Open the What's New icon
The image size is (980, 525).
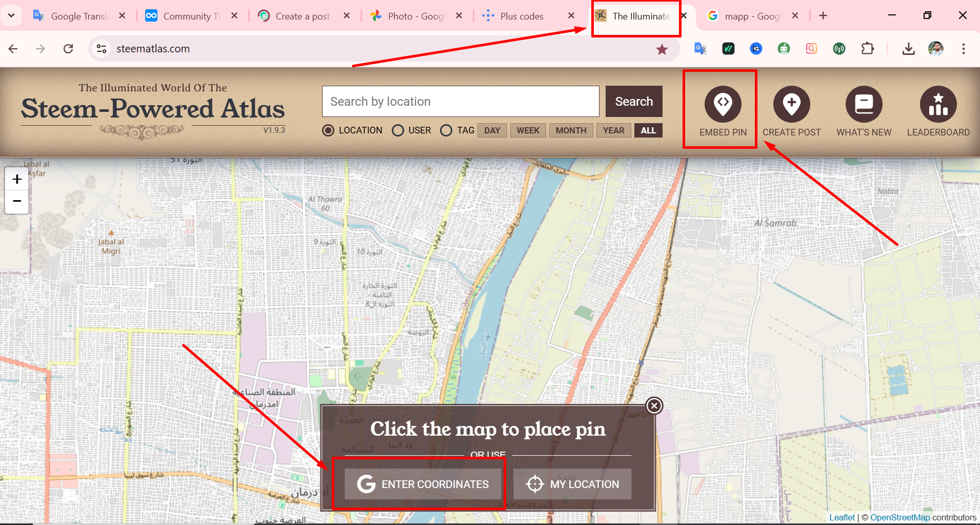(x=864, y=105)
